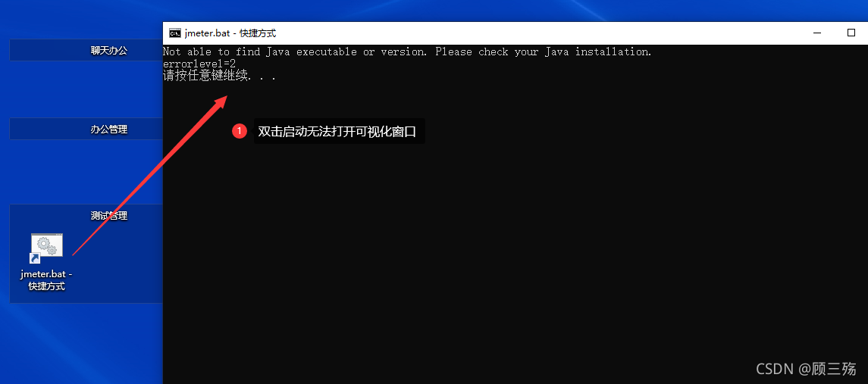Click the 请按任意键继续 prompt line

coord(219,76)
